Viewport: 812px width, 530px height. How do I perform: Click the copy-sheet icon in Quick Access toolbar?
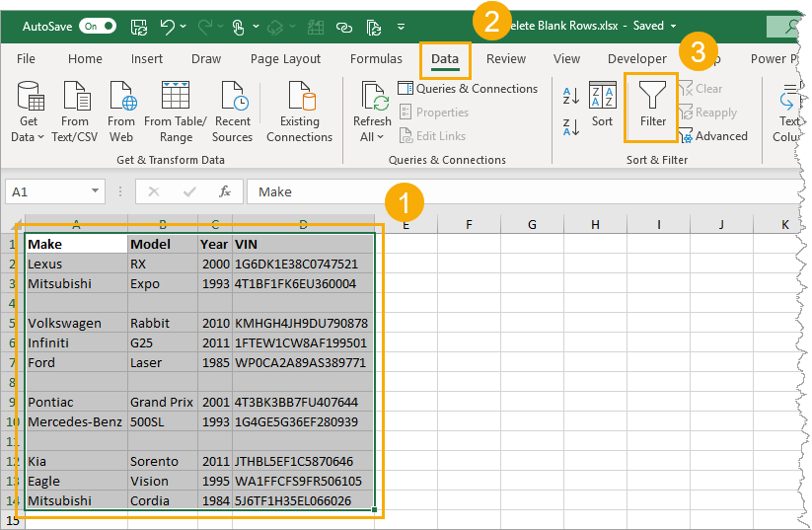click(x=373, y=27)
